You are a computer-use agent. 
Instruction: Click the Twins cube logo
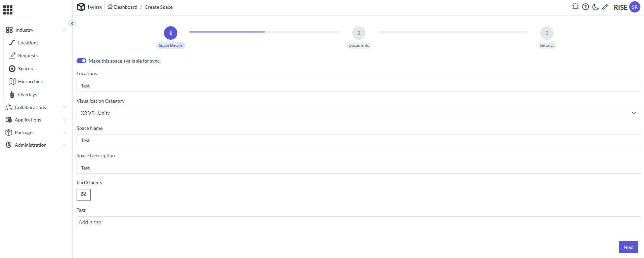[81, 7]
